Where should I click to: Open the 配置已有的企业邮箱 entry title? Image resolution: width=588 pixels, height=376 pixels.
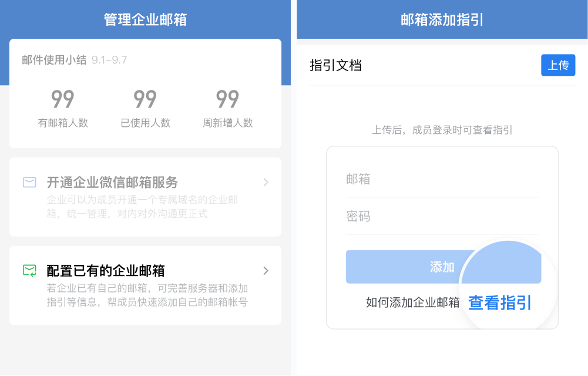pyautogui.click(x=106, y=271)
